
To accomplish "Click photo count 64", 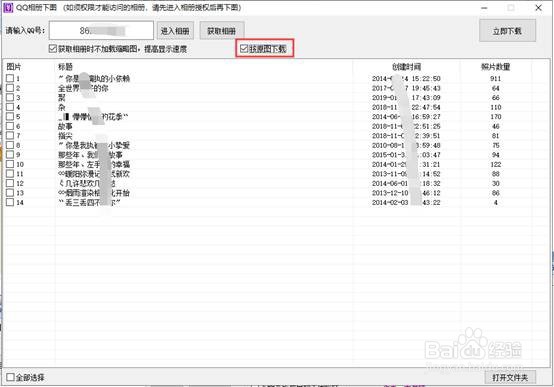I will tap(495, 88).
